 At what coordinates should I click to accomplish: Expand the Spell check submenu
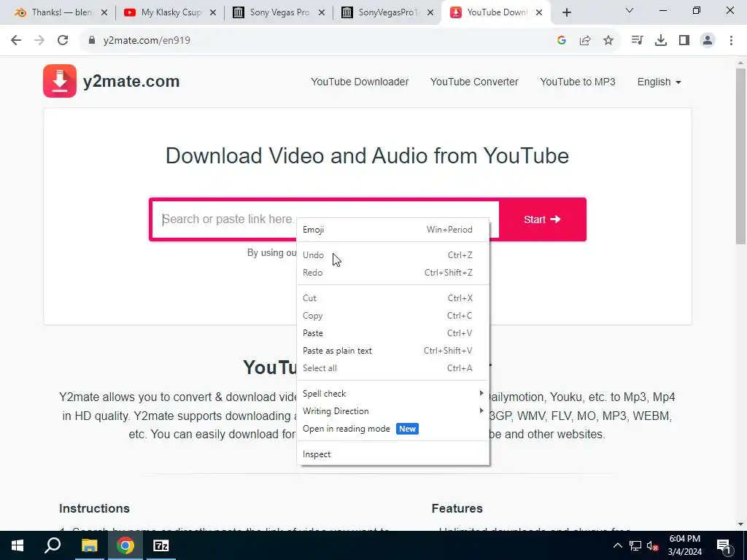(x=393, y=393)
